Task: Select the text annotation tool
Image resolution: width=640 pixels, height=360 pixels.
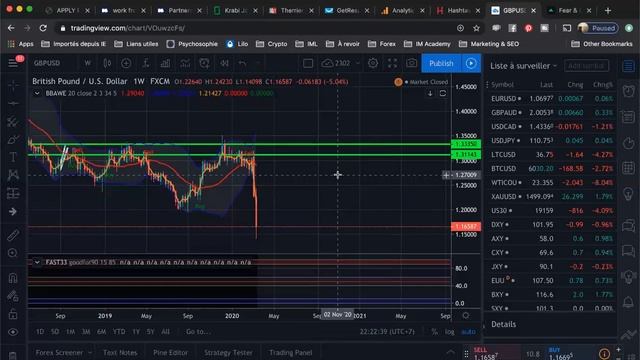Action: coord(13,157)
